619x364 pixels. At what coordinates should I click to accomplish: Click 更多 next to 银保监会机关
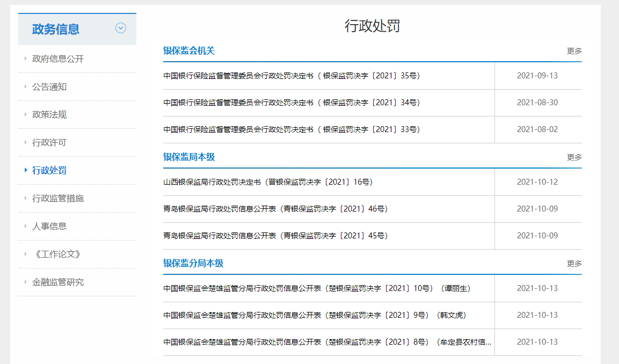574,51
